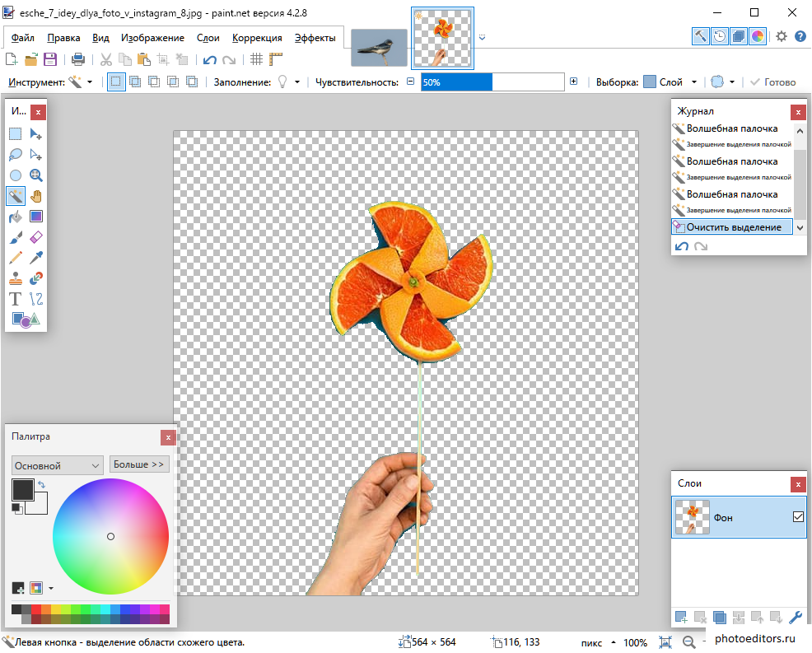812x653 pixels.
Task: Click the Фон layer row
Action: (739, 517)
